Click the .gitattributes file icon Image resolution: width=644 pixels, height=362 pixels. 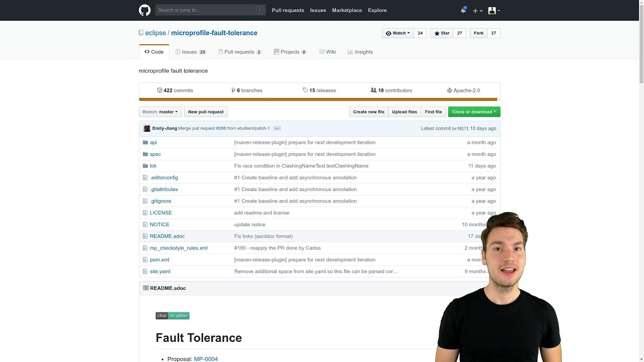coord(145,189)
